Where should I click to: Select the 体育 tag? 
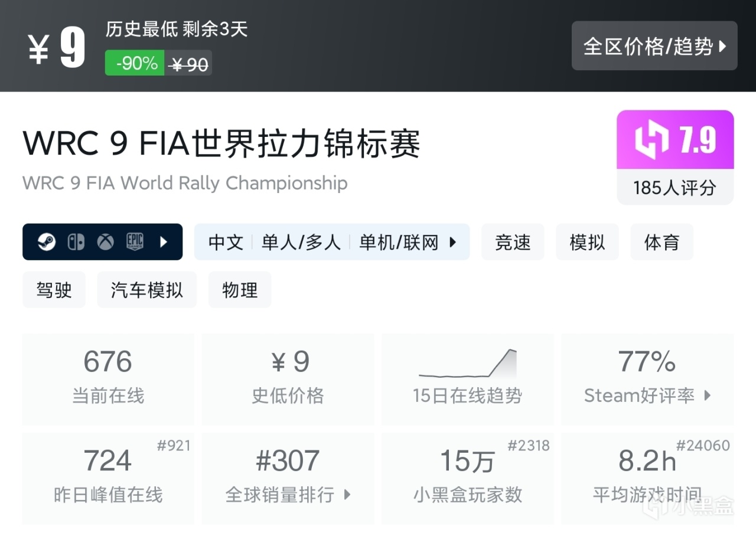pos(661,242)
